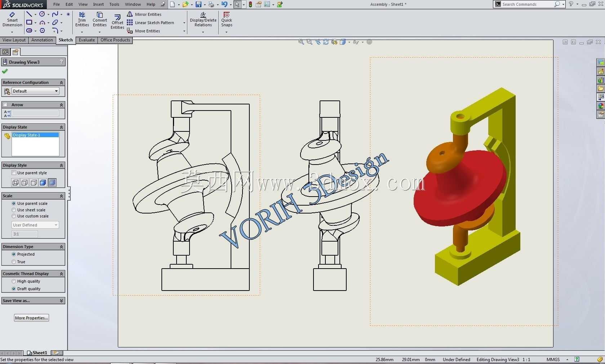
Task: Save the drawing with the floppy icon
Action: [x=199, y=4]
